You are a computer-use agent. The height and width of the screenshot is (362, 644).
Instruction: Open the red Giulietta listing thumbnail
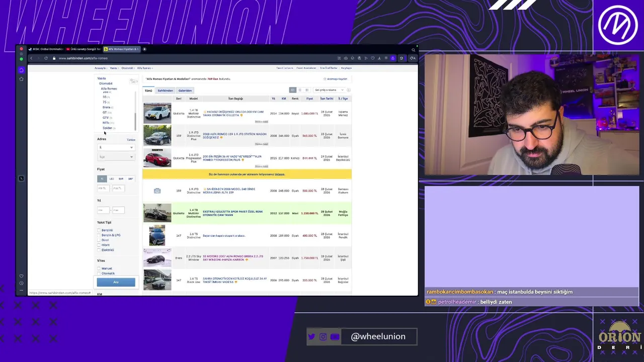click(157, 158)
